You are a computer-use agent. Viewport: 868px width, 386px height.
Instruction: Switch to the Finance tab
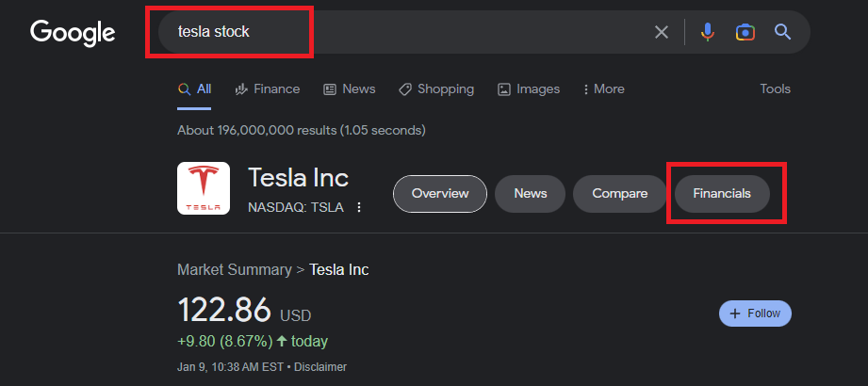click(267, 88)
